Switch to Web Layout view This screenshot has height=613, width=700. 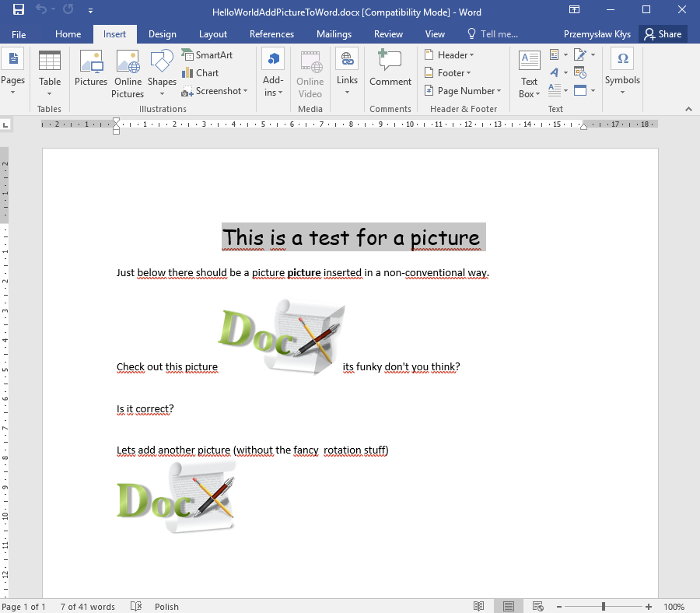click(538, 607)
